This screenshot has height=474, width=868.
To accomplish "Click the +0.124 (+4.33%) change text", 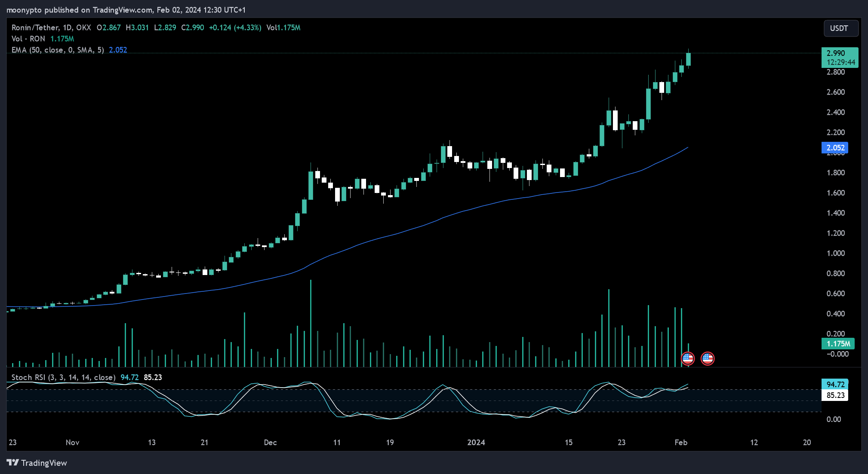I will pyautogui.click(x=235, y=28).
